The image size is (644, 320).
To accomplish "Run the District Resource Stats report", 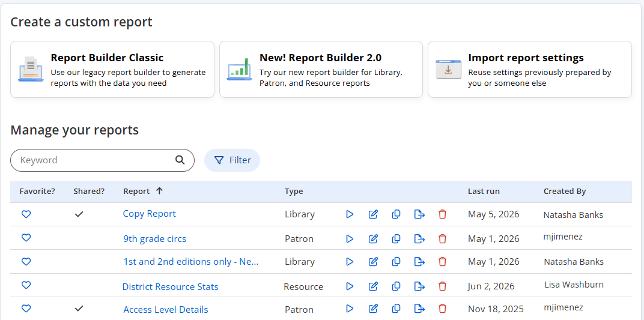I will tap(350, 286).
